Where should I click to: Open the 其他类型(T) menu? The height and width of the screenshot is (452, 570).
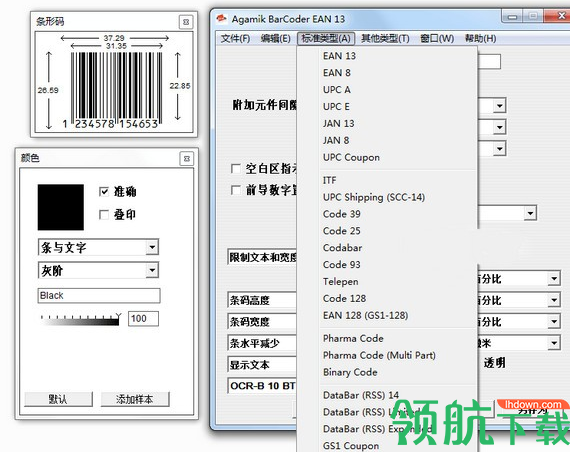pyautogui.click(x=385, y=38)
